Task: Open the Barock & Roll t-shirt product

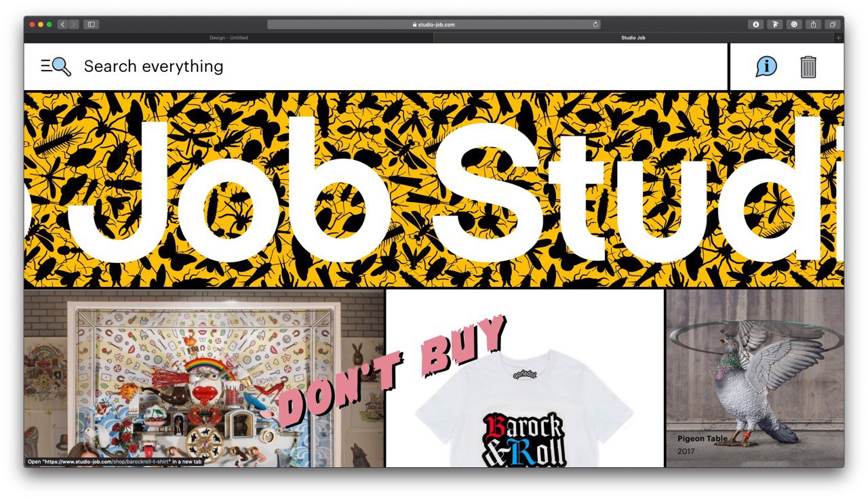Action: tap(525, 378)
